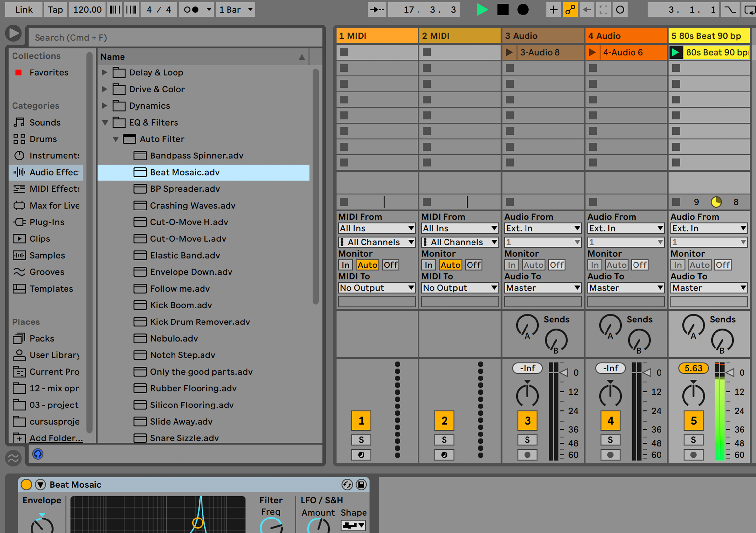Click the Add Folder link
This screenshot has width=756, height=533.
pyautogui.click(x=56, y=438)
